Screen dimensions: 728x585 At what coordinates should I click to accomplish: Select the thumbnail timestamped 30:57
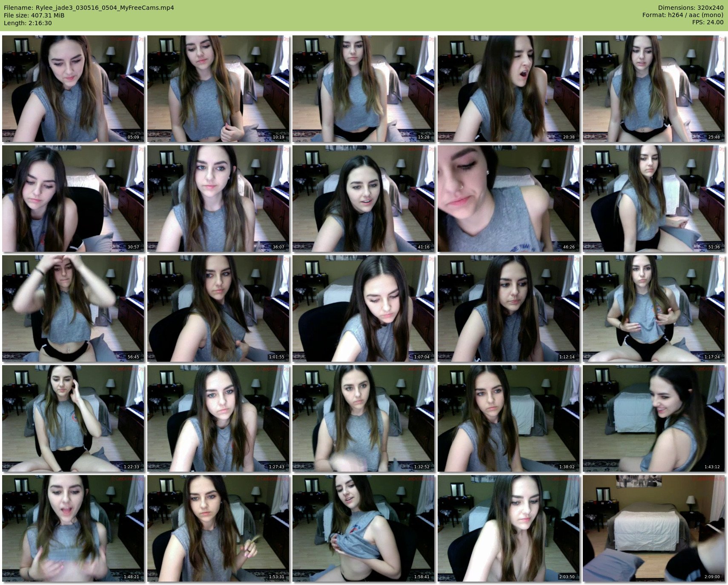73,199
